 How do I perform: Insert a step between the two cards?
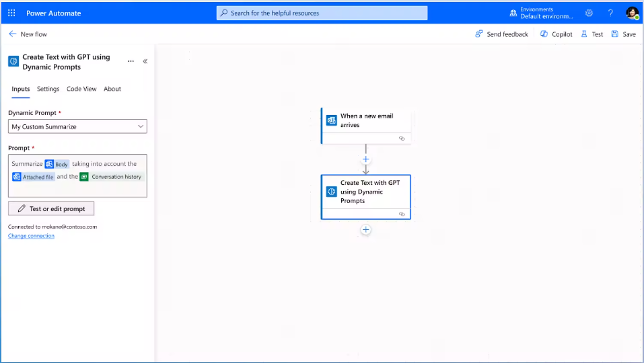pos(365,159)
